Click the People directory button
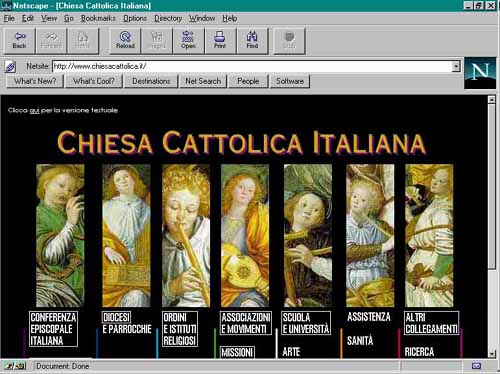The height and width of the screenshot is (374, 500). [248, 81]
